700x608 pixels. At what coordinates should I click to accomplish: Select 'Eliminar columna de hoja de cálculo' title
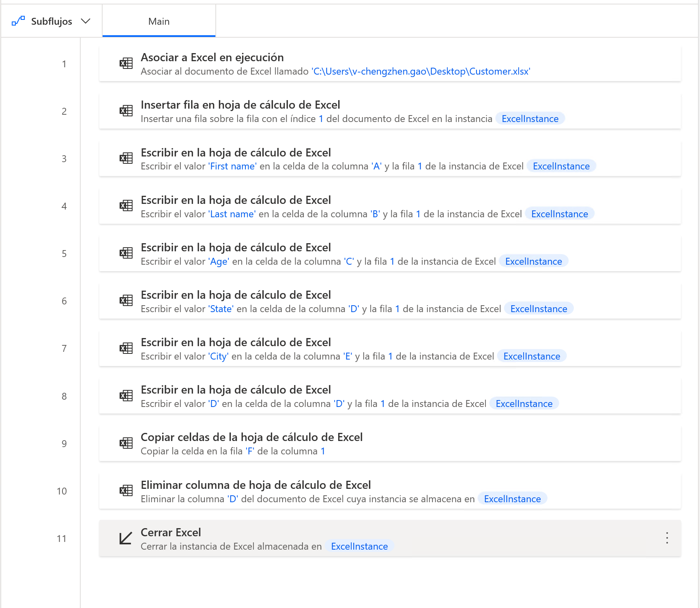pyautogui.click(x=256, y=485)
